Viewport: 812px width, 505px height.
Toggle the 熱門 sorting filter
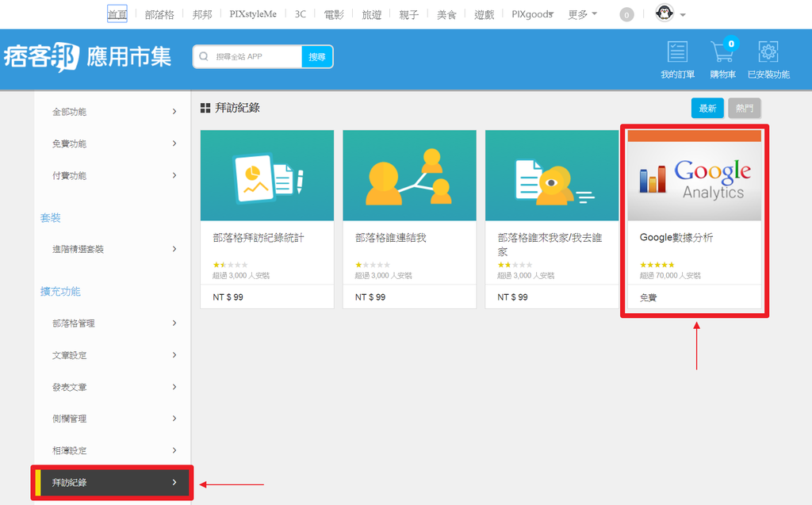pos(743,107)
